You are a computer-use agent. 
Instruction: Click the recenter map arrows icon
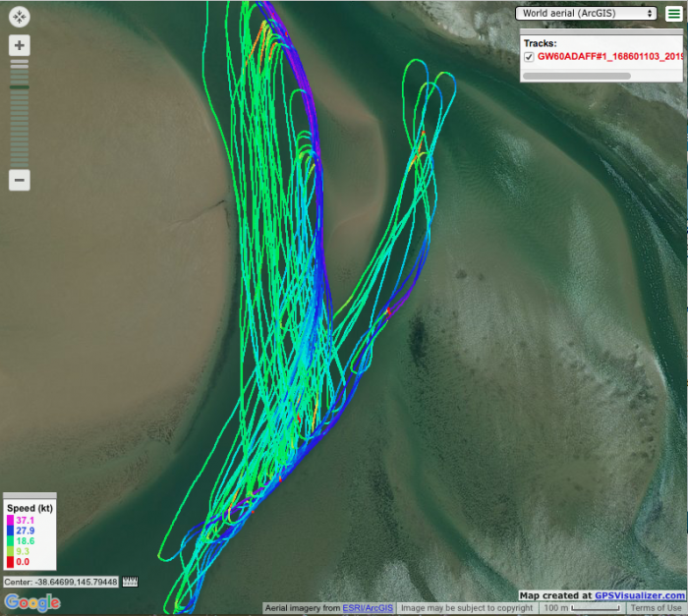(x=20, y=17)
